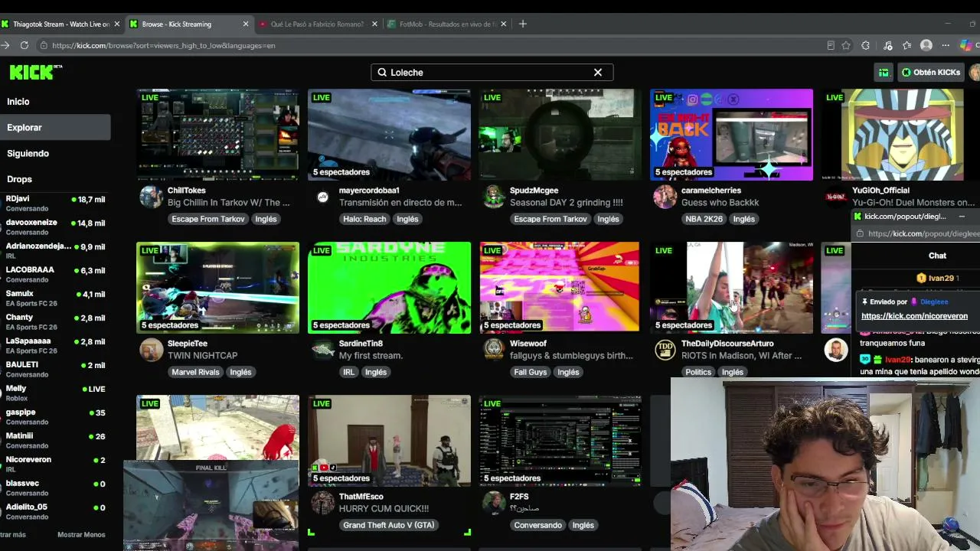Screen dimensions: 980x551
Task: Select Explorar in the sidebar
Action: [x=55, y=127]
